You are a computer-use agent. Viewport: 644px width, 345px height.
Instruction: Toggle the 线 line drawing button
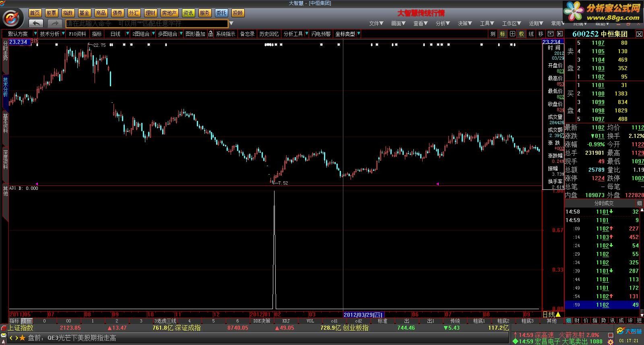tap(531, 34)
